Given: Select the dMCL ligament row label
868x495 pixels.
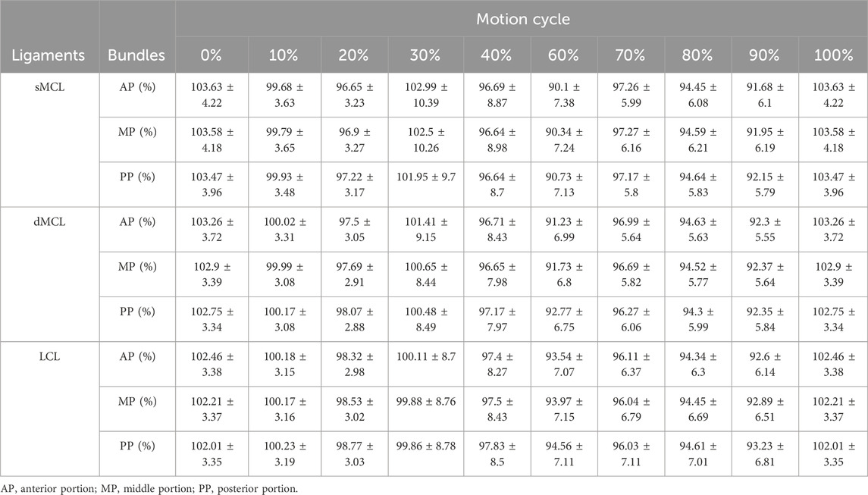Looking at the screenshot, I should 49,221.
